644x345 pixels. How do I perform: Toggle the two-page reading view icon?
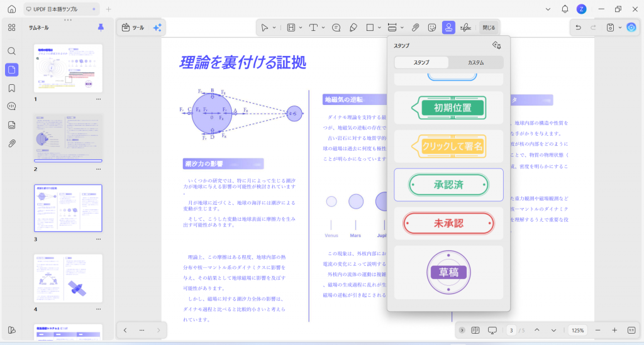tap(475, 330)
